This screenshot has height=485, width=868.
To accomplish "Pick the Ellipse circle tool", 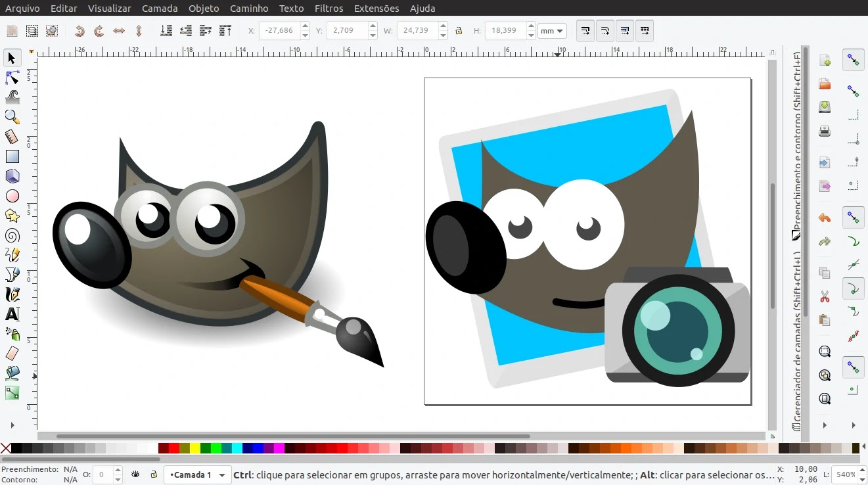I will 12,196.
